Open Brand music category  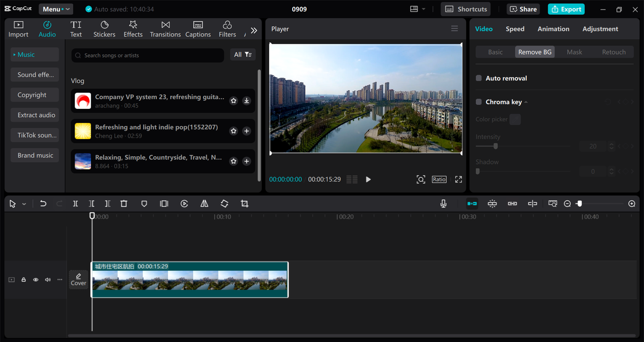click(35, 155)
